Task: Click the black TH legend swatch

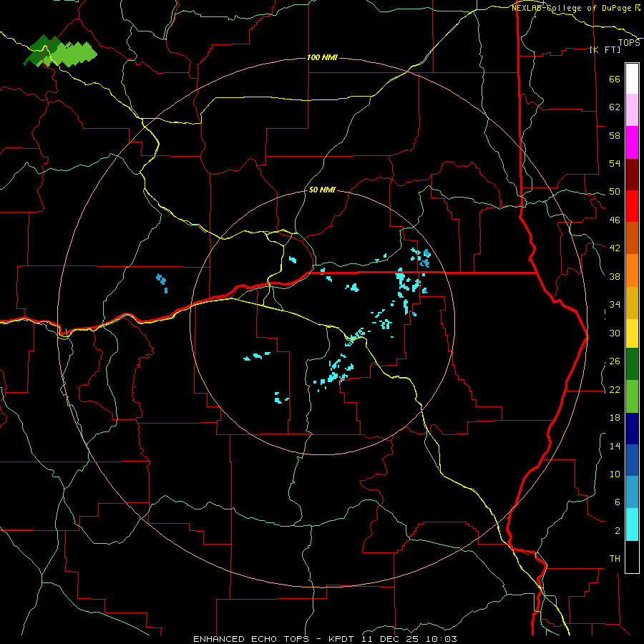Action: click(x=632, y=557)
